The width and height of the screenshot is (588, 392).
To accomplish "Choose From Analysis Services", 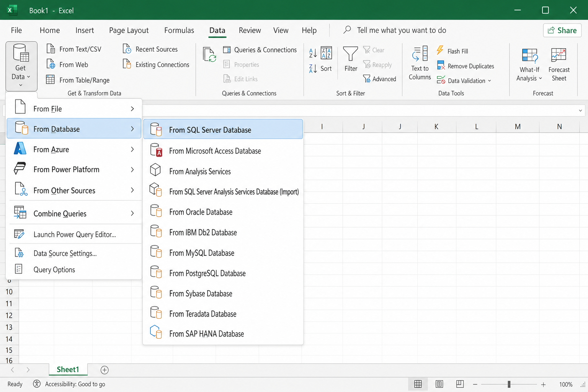I will pyautogui.click(x=223, y=171).
